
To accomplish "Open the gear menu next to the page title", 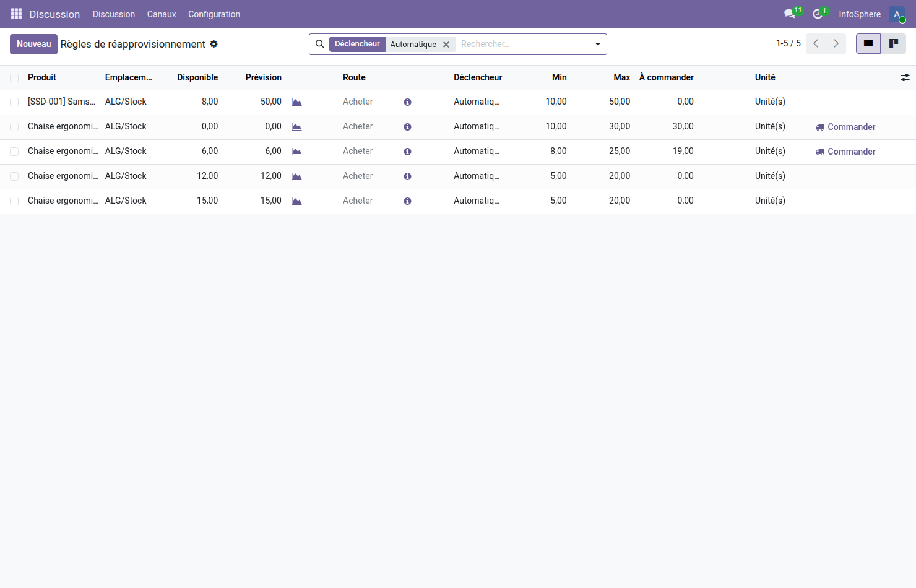I will pos(214,44).
